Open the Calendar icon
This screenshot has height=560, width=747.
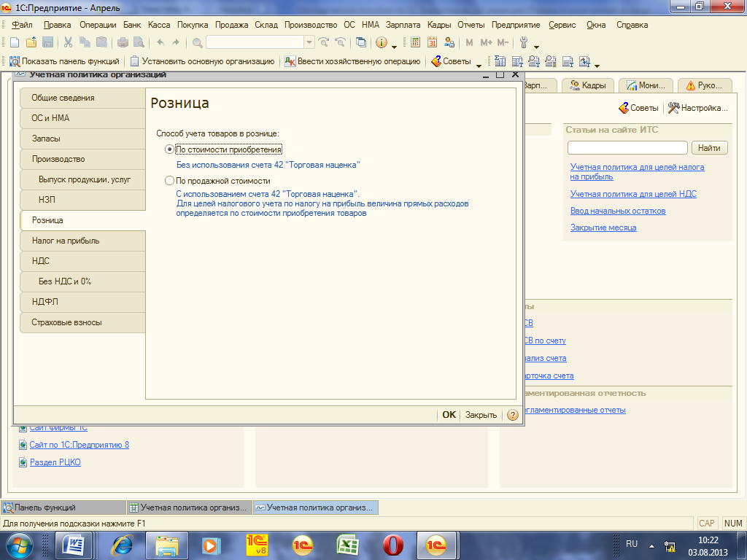pyautogui.click(x=432, y=42)
